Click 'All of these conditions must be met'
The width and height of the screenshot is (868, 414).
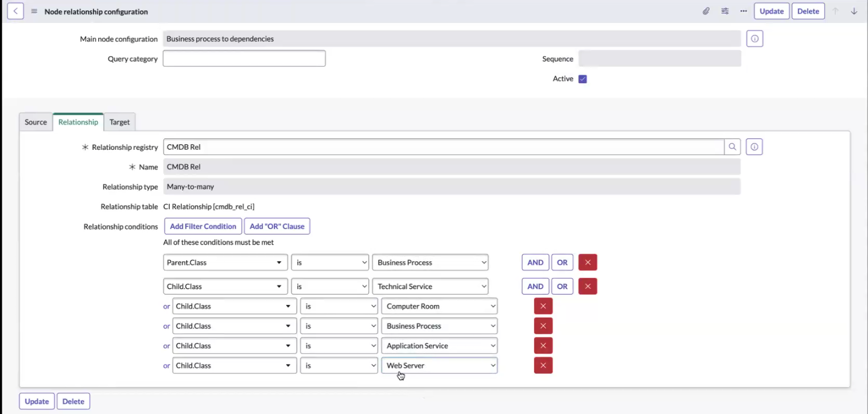tap(219, 242)
